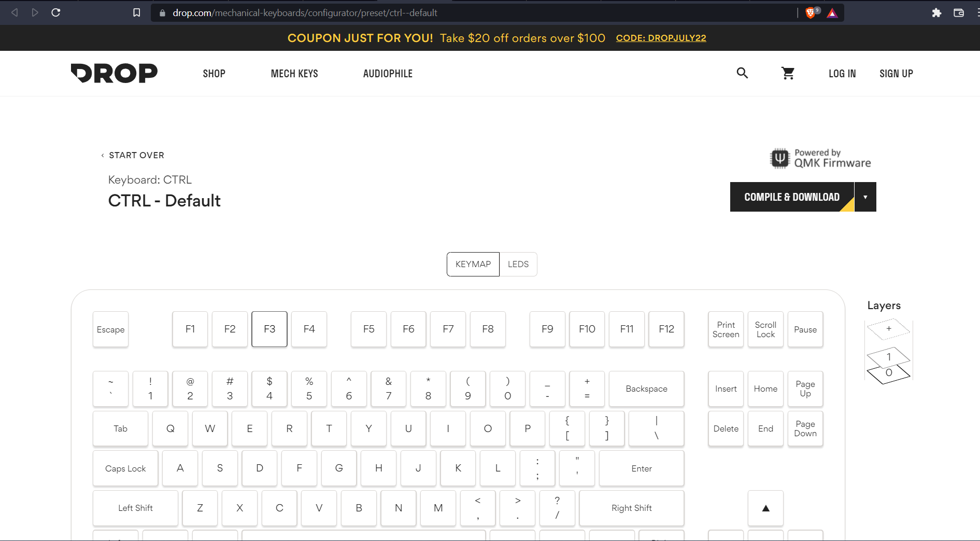Click the Start Over link

coord(136,156)
